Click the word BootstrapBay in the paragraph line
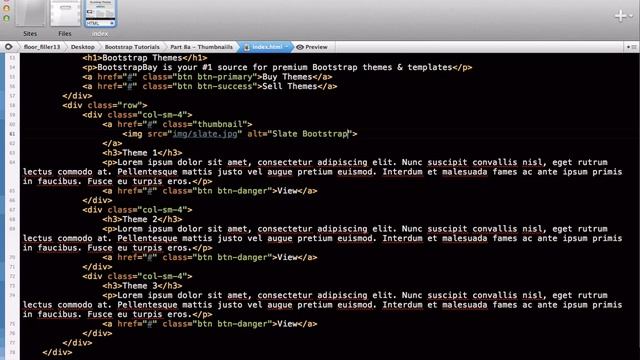640x360 pixels. [127, 67]
